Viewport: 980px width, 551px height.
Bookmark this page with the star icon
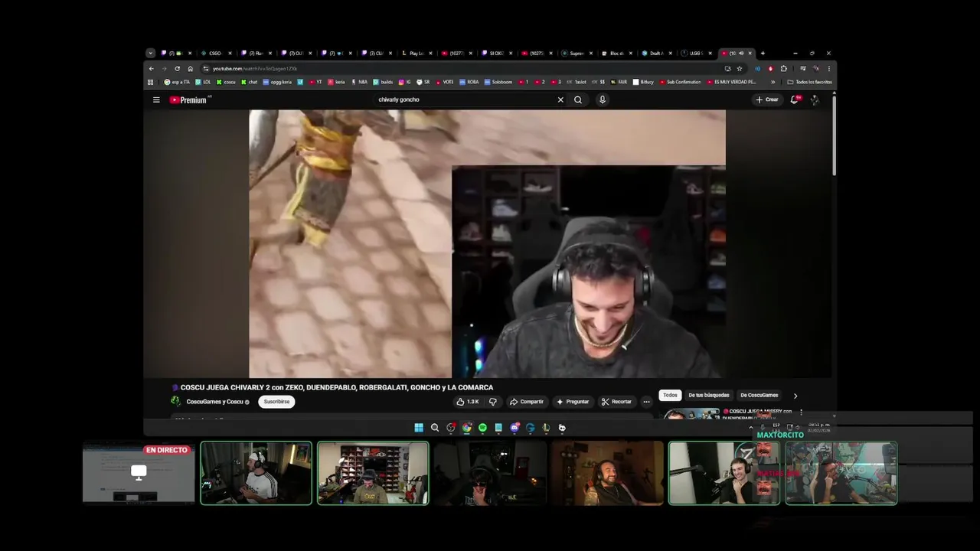(x=740, y=68)
